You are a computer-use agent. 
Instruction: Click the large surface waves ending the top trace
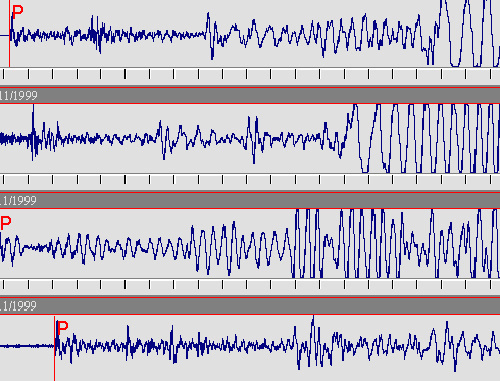tap(467, 33)
